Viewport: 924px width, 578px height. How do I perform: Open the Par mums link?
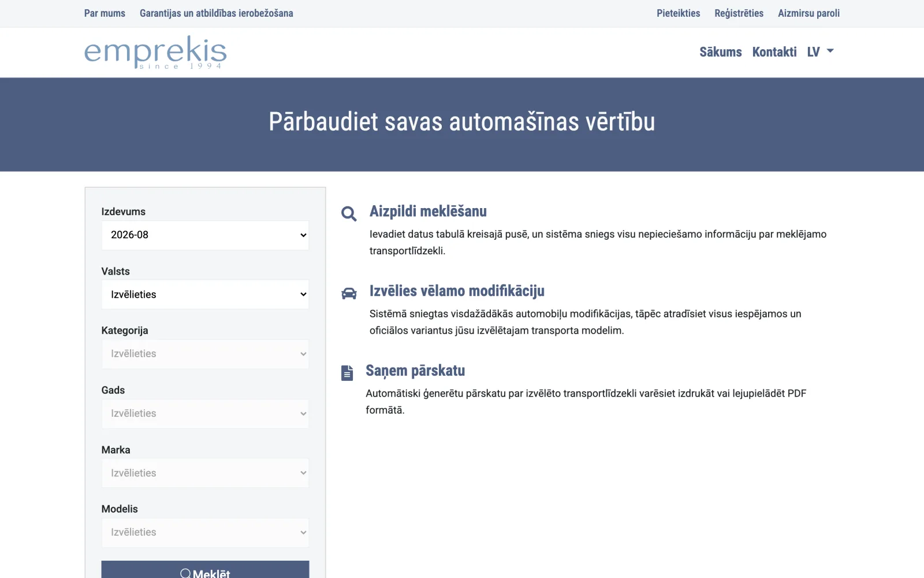click(105, 13)
